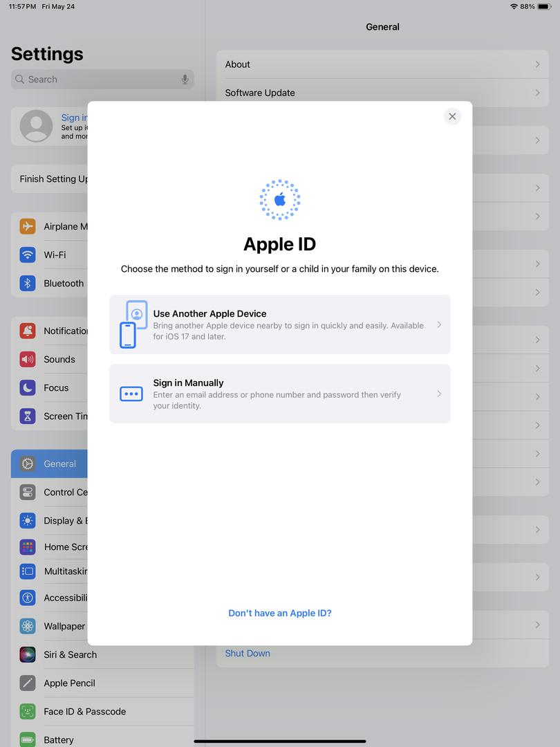The width and height of the screenshot is (560, 747).
Task: Open Wi-Fi settings icon
Action: (x=28, y=255)
